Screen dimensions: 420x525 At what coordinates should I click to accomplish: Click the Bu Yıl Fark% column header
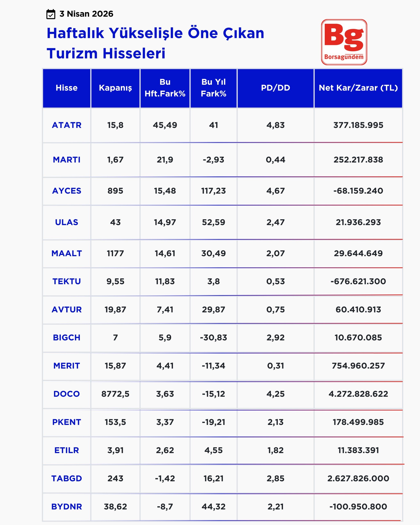click(x=213, y=88)
